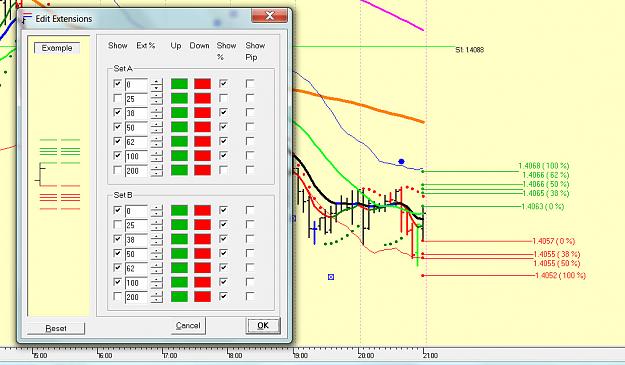Image resolution: width=625 pixels, height=365 pixels.
Task: Enable Show Pip checkbox for Set B 0 row
Action: (250, 210)
